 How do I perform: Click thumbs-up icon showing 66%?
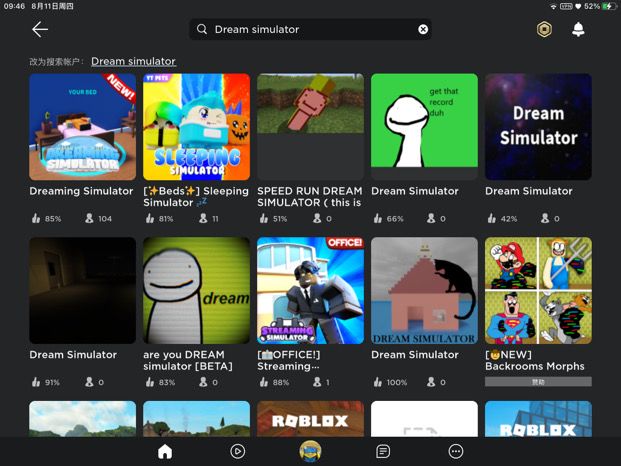(x=378, y=218)
